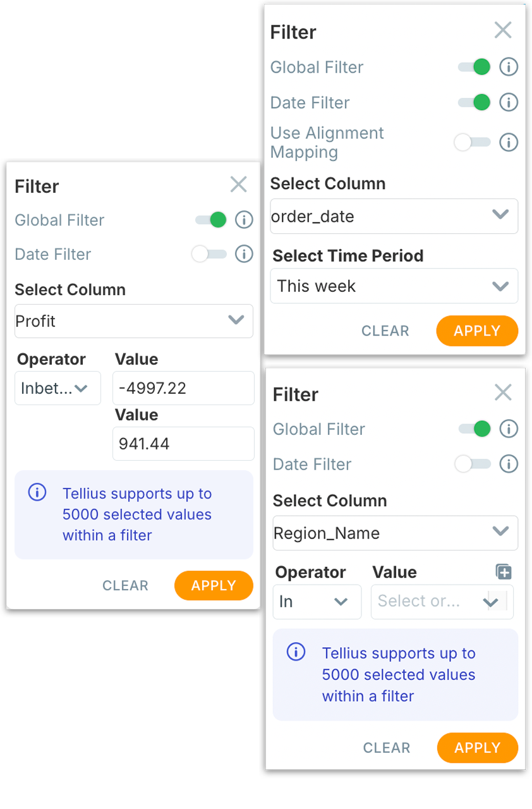Viewport: 532px width, 809px height.
Task: Enable the Use Alignment Mapping toggle
Action: tap(472, 142)
